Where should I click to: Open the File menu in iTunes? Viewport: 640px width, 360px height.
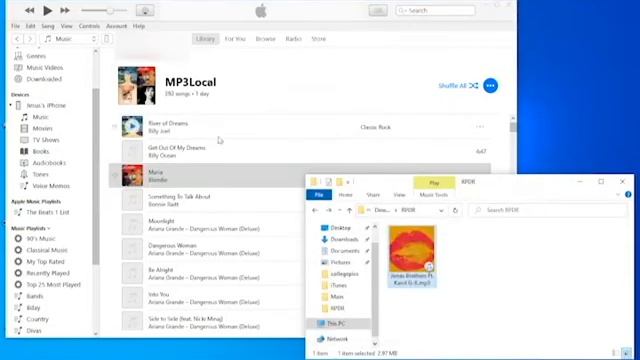pos(16,26)
